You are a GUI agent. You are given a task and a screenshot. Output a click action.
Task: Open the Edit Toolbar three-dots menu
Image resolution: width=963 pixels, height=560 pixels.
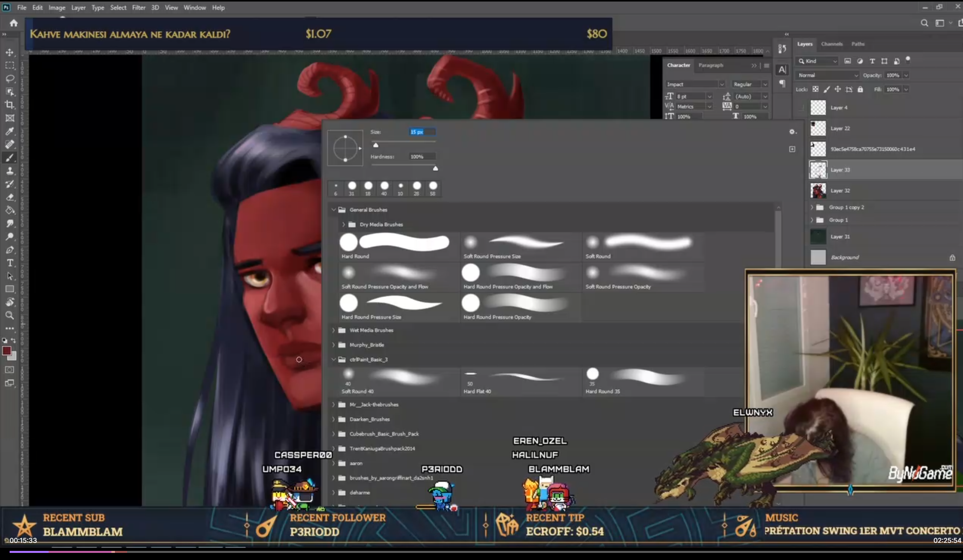pyautogui.click(x=10, y=328)
